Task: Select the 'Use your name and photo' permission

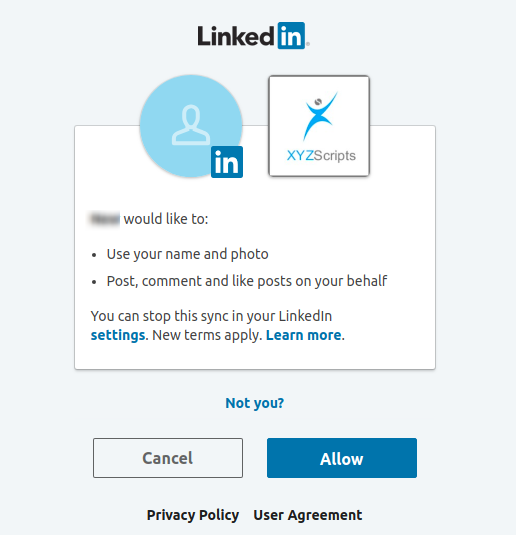Action: coord(187,254)
